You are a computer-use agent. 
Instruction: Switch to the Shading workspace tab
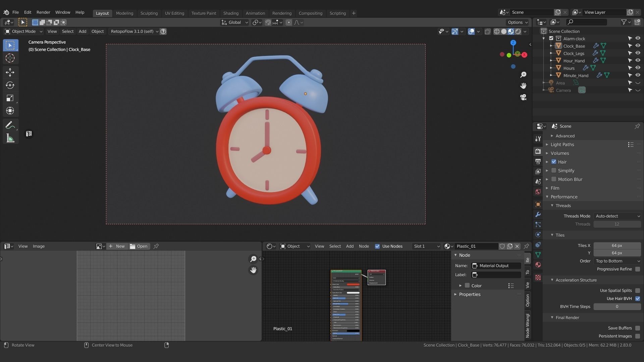tap(231, 13)
